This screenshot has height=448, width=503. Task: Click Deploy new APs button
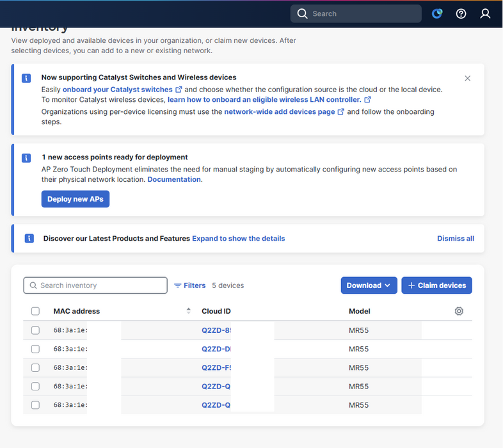(76, 199)
